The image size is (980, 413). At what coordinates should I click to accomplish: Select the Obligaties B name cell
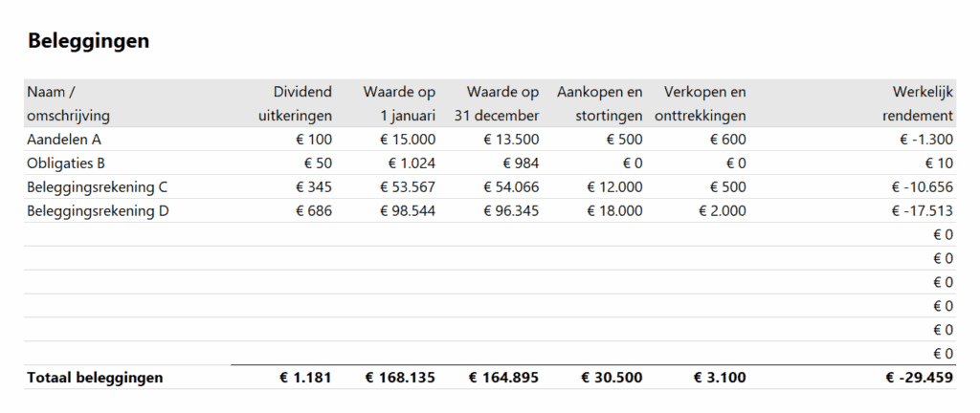tap(66, 163)
